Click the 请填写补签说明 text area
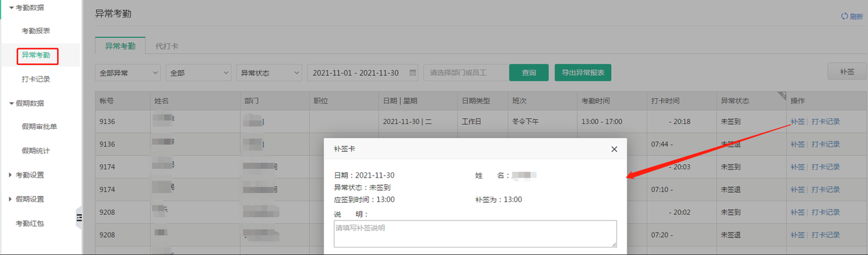The image size is (868, 255). click(475, 234)
